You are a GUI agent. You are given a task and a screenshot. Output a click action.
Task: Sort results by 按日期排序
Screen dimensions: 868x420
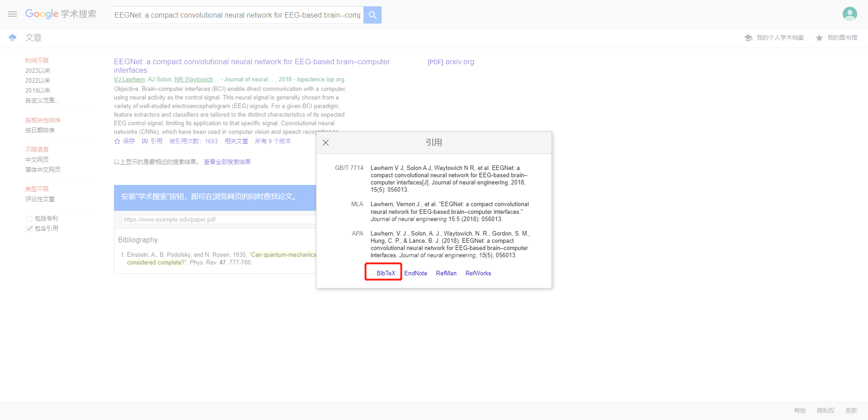tap(40, 130)
